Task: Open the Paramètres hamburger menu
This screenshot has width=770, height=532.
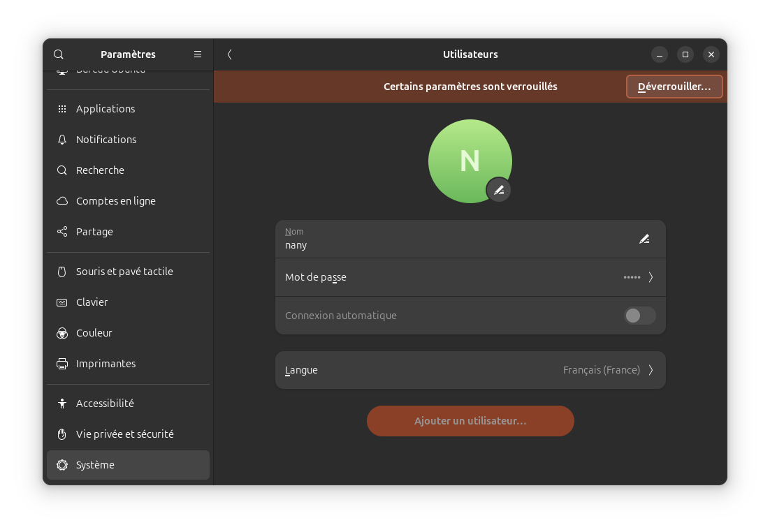Action: click(198, 54)
